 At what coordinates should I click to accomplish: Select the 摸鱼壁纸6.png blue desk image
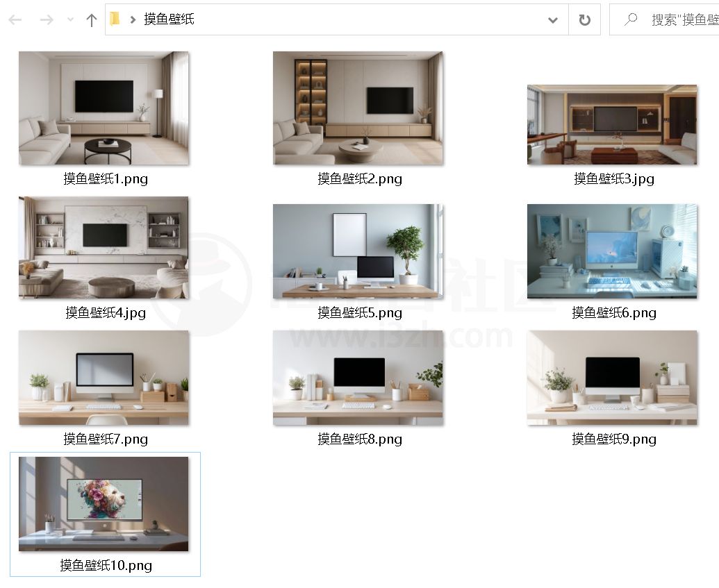(612, 251)
